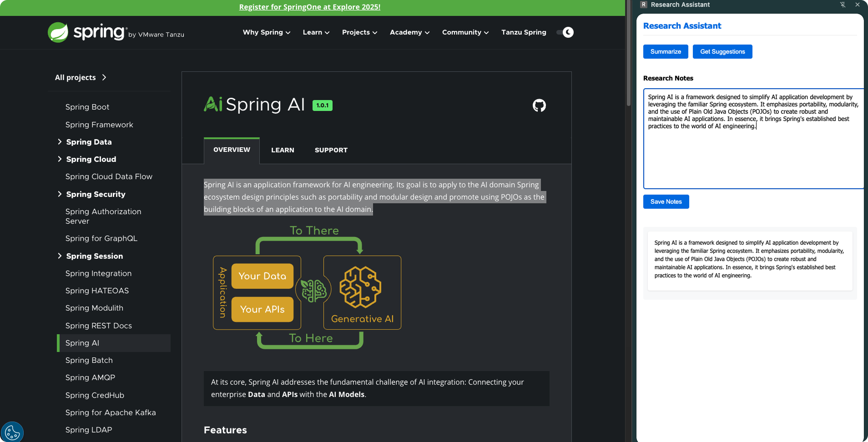Open the Why Spring dropdown
Screen dimensions: 868x442
[x=266, y=32]
